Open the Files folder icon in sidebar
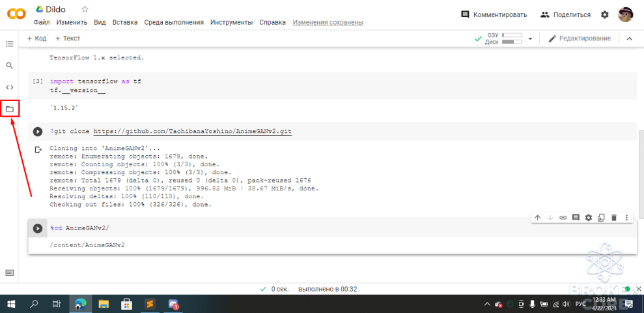644x313 pixels. [10, 110]
